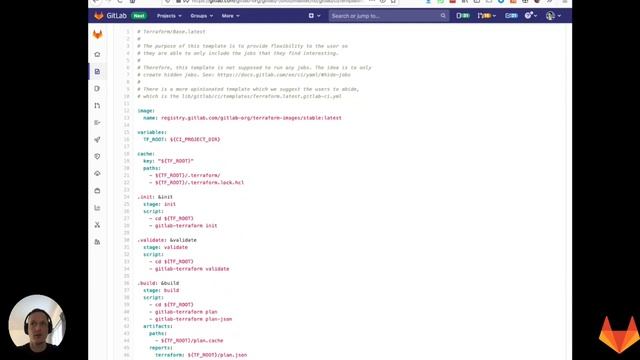Image resolution: width=640 pixels, height=360 pixels.
Task: Open Issues icon in sidebar
Action: tap(97, 89)
